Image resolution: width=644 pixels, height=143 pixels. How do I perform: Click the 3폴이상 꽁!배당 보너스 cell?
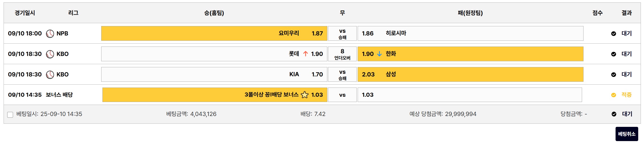215,95
